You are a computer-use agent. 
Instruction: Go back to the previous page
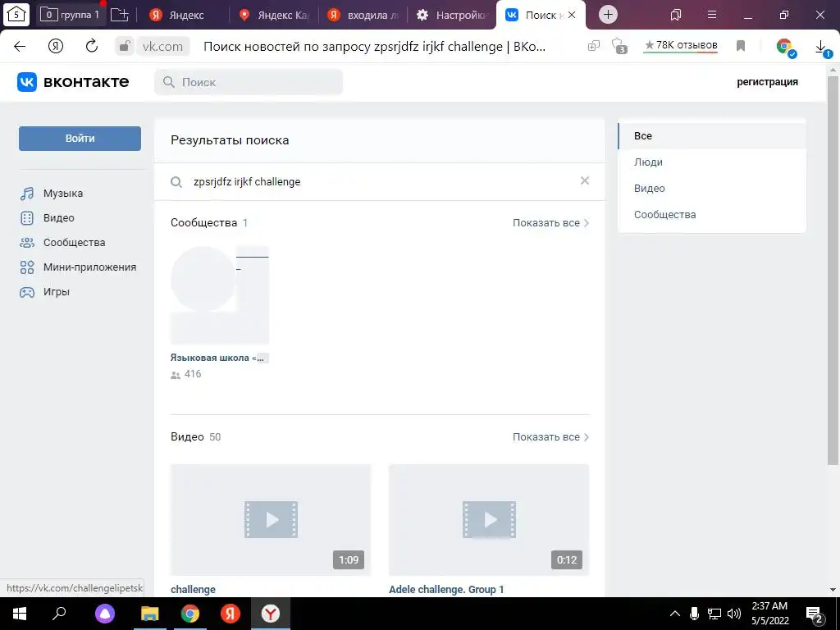click(20, 47)
